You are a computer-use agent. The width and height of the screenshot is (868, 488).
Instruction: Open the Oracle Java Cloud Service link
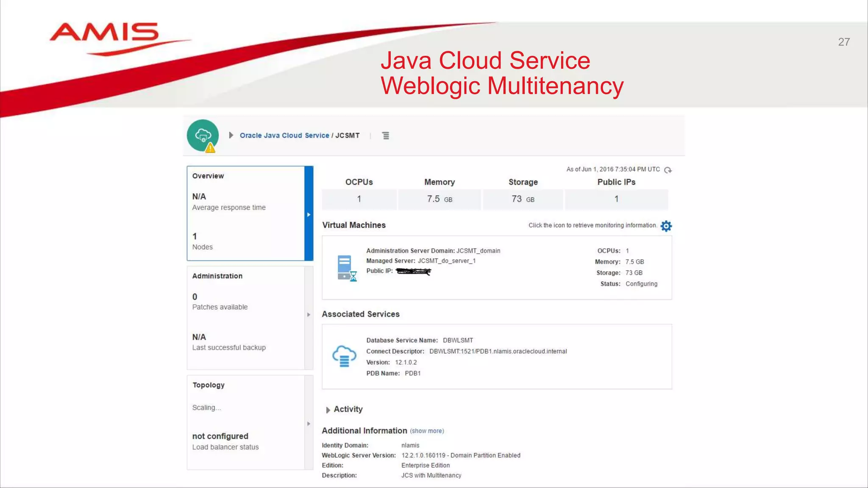click(x=284, y=136)
